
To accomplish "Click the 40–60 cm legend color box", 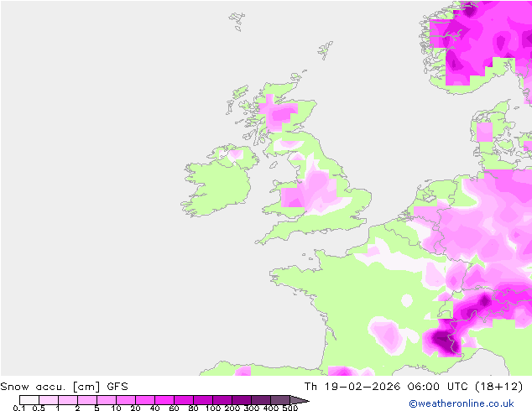I will point(164,400).
